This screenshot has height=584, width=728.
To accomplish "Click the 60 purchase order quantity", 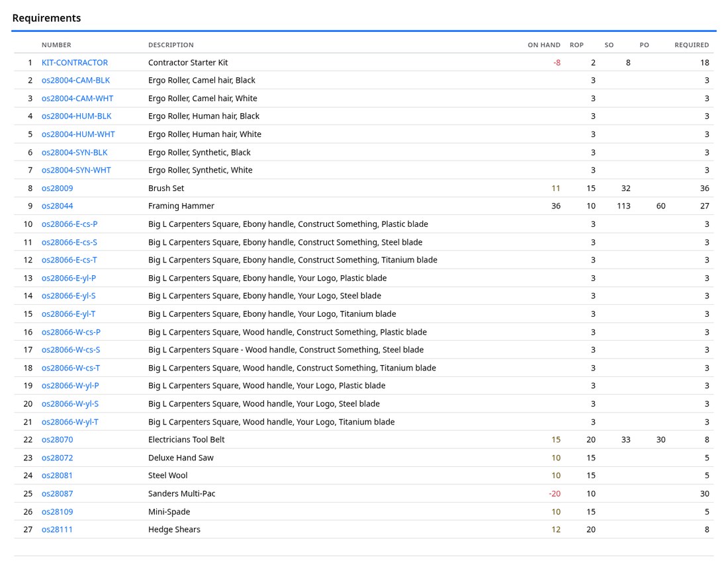I will tap(660, 206).
